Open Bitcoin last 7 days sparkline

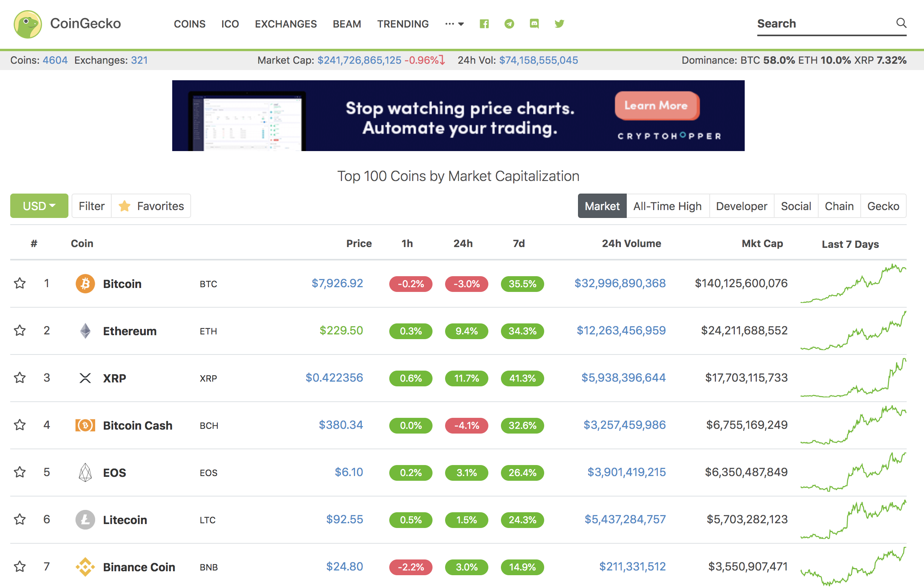tap(853, 283)
